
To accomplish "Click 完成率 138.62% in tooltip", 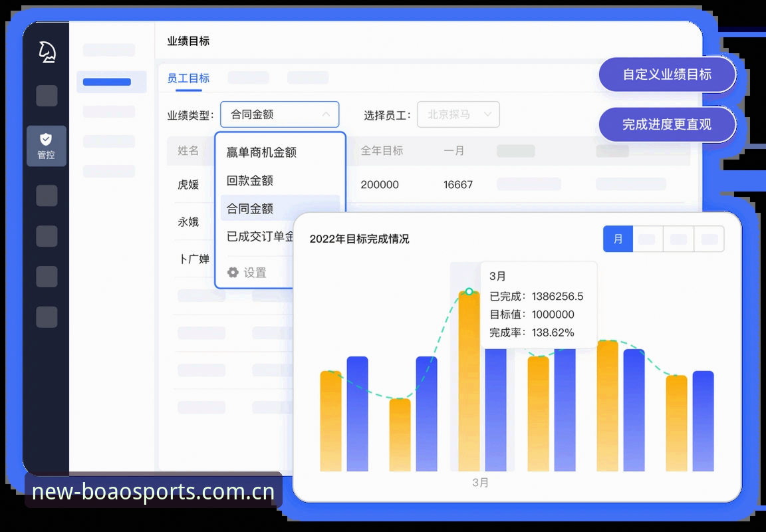I will coord(532,332).
